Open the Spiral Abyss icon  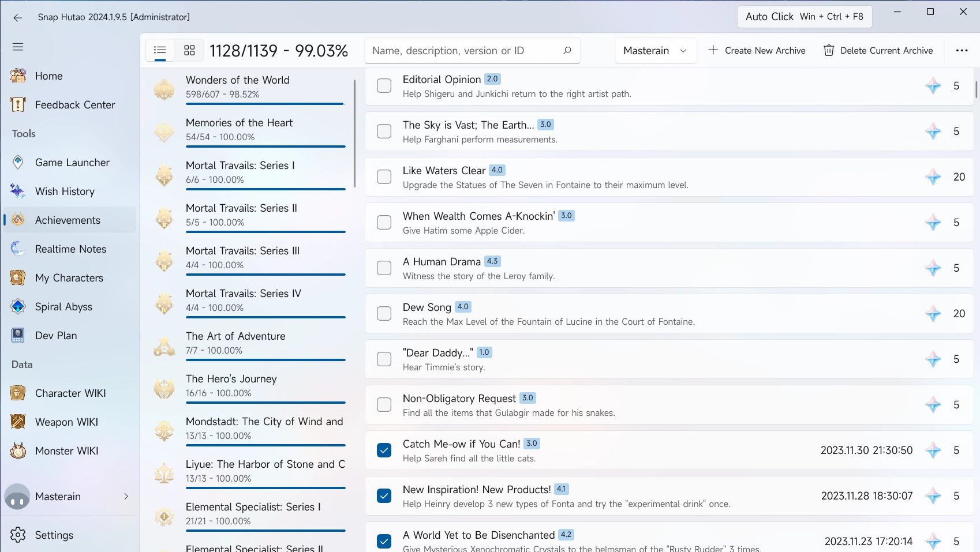pos(18,306)
